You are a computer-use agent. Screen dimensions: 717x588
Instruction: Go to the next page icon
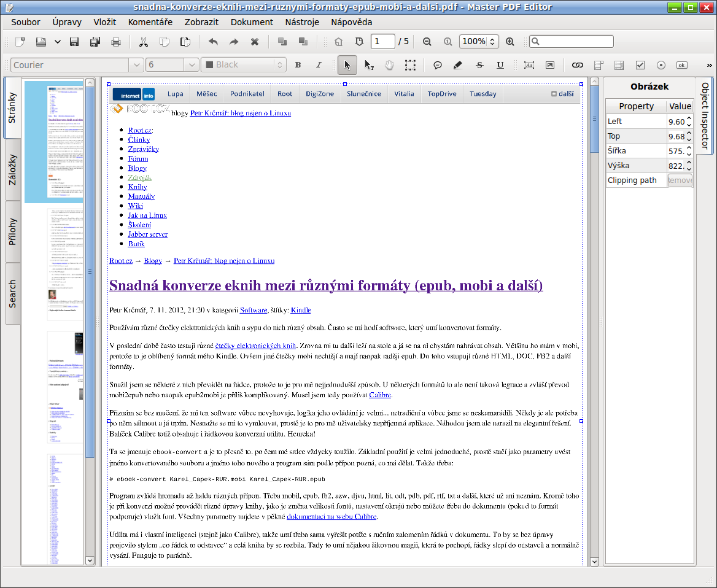(x=359, y=42)
